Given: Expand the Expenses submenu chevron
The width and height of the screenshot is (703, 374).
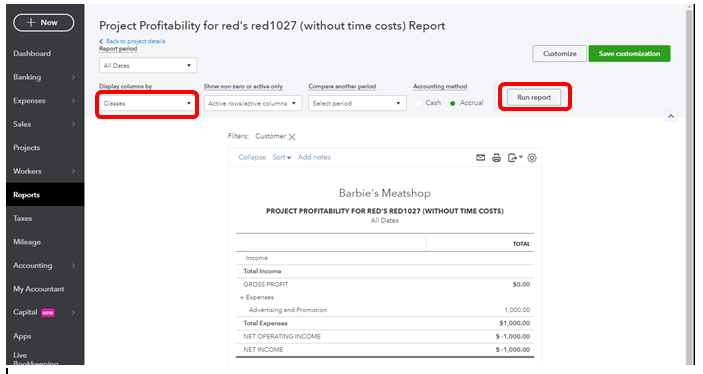Looking at the screenshot, I should (73, 100).
